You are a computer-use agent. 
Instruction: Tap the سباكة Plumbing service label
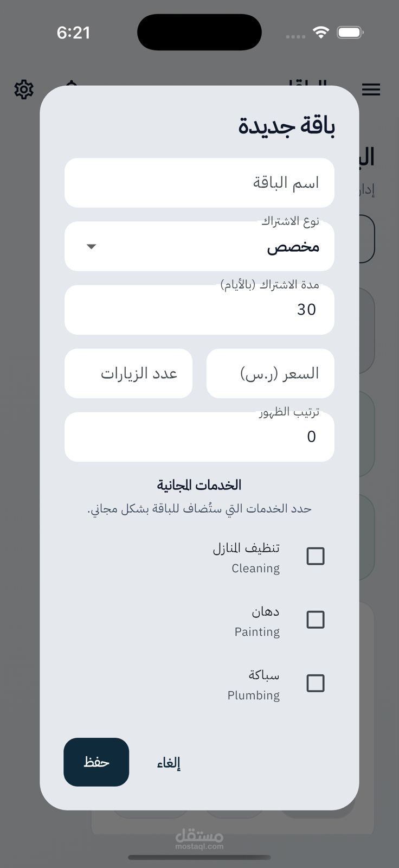point(253,685)
